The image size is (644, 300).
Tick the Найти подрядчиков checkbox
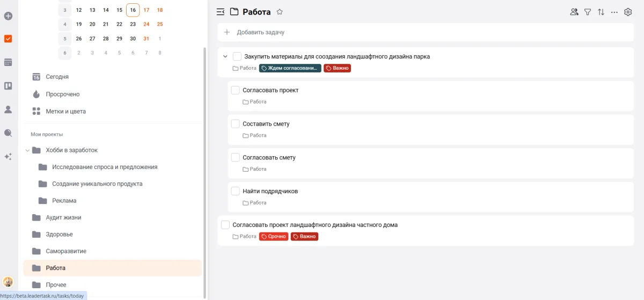point(235,191)
